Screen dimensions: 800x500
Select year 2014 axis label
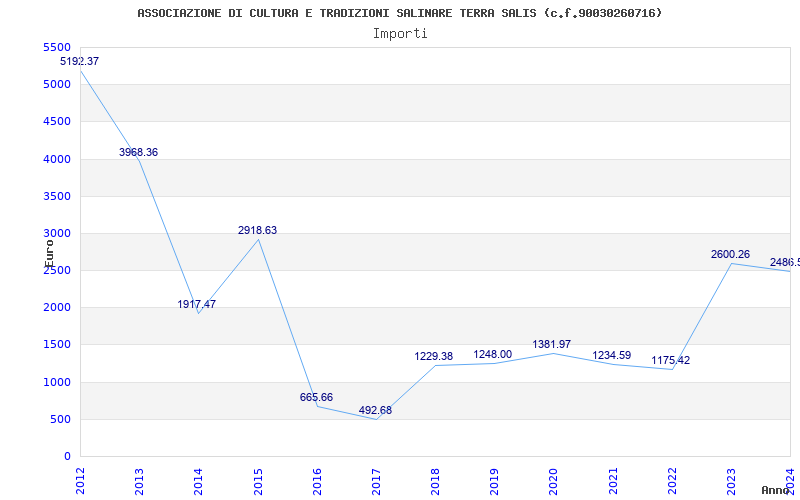198,481
